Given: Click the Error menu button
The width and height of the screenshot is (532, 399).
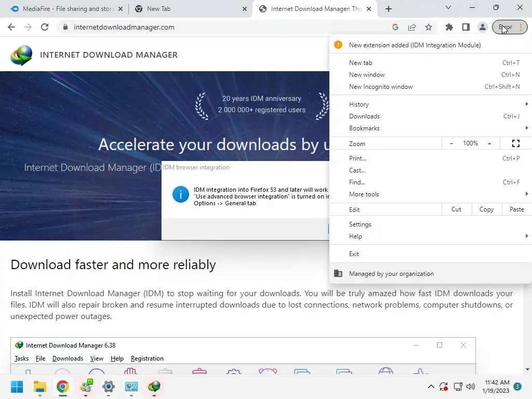Looking at the screenshot, I should pyautogui.click(x=510, y=27).
